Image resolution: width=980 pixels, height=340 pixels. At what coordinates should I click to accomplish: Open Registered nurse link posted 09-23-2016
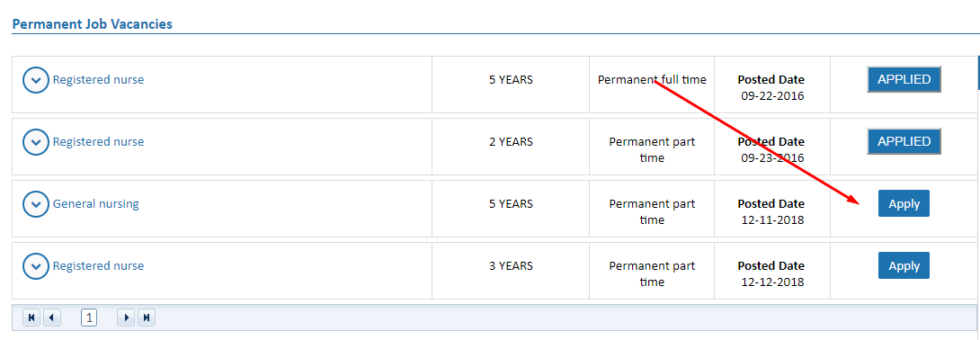coord(98,142)
